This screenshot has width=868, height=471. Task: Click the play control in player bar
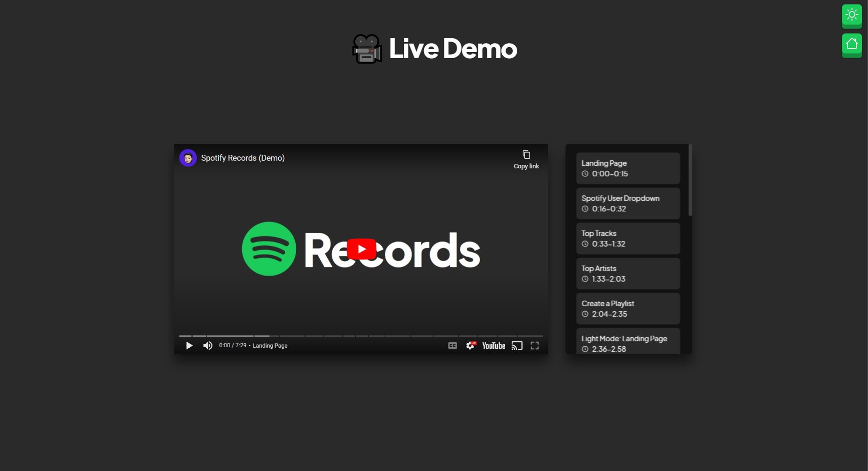click(x=189, y=346)
